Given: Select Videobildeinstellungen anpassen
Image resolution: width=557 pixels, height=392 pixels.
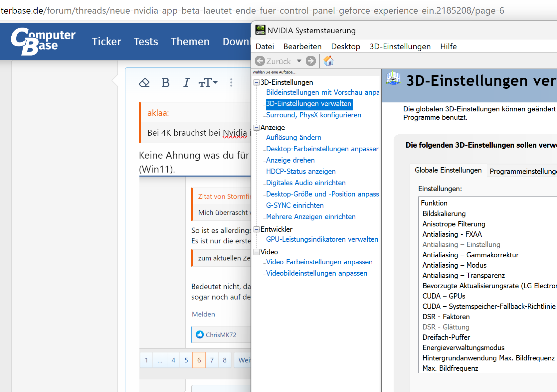Looking at the screenshot, I should point(316,273).
